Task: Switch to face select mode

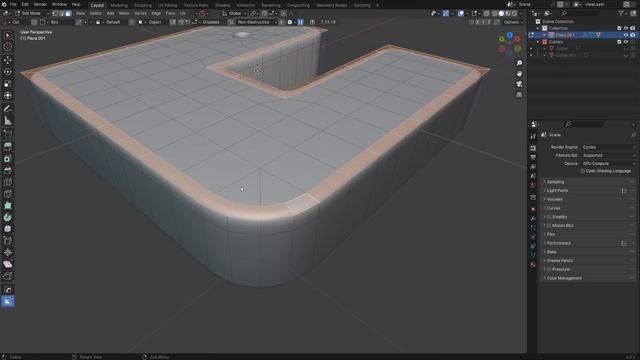Action: 68,13
